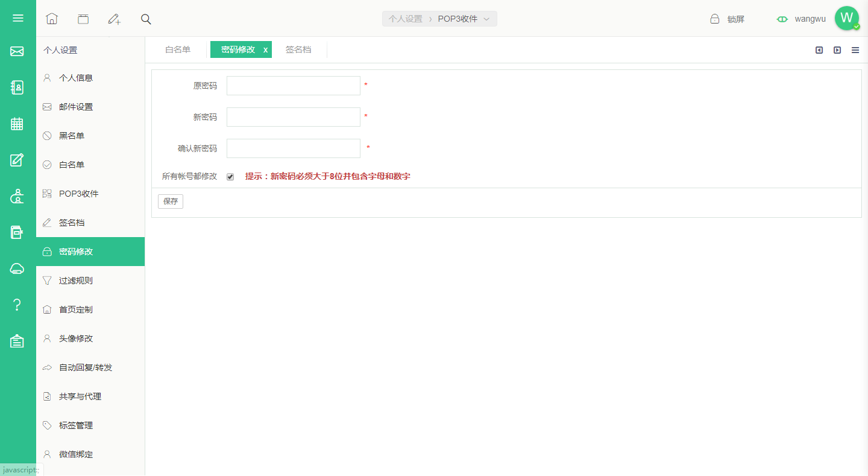Click the help question mark icon
Screen dimensions: 868x476
17,305
